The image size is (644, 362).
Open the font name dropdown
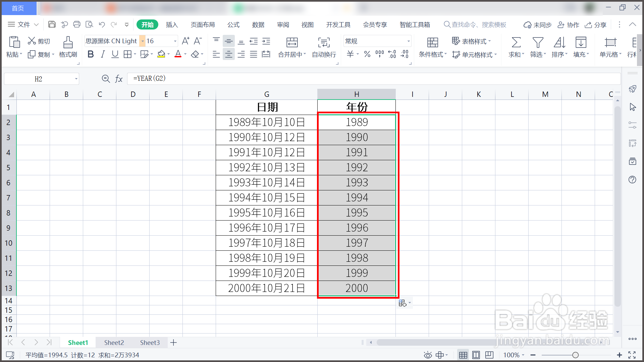click(143, 41)
